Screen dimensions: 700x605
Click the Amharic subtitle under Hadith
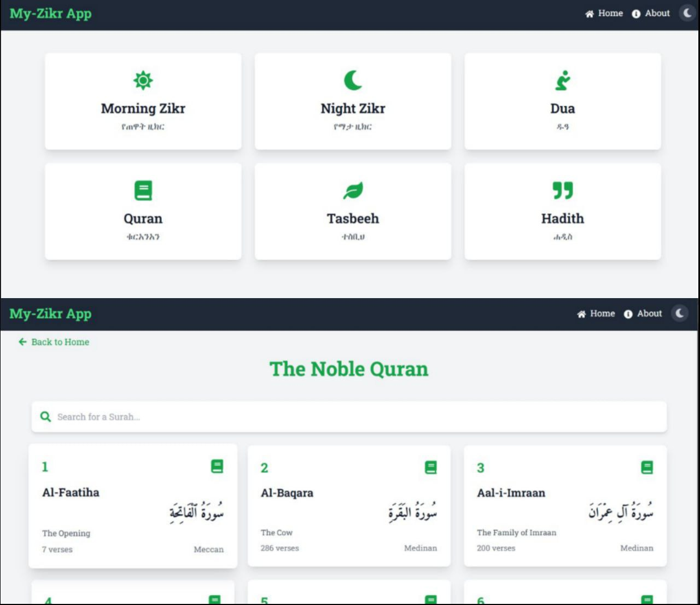click(563, 237)
